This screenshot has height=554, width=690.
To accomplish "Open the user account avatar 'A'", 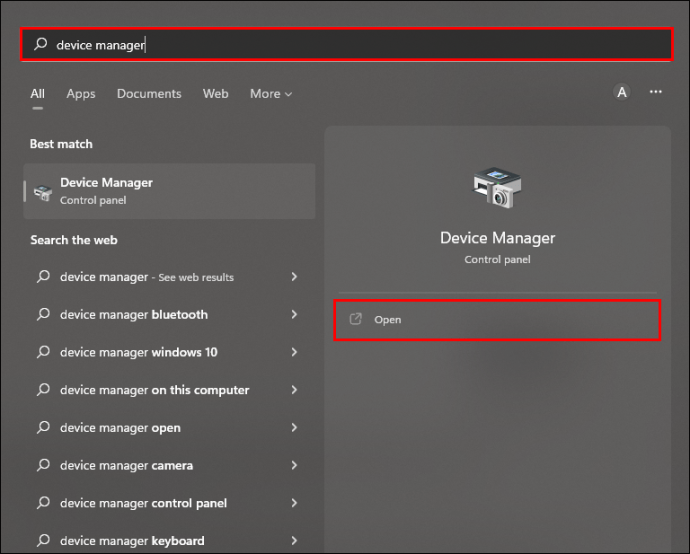I will (621, 92).
